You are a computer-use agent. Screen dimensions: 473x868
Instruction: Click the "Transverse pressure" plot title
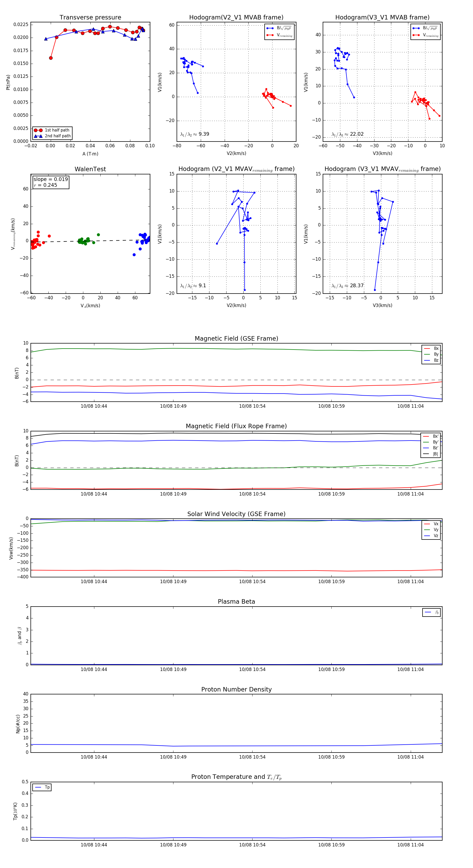[x=90, y=18]
